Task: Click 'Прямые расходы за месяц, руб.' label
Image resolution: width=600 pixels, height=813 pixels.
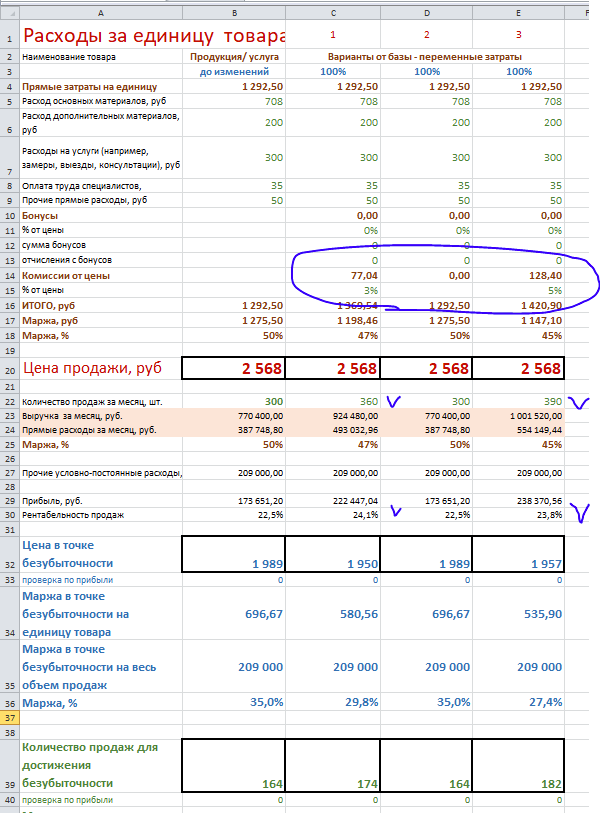Action: [89, 430]
